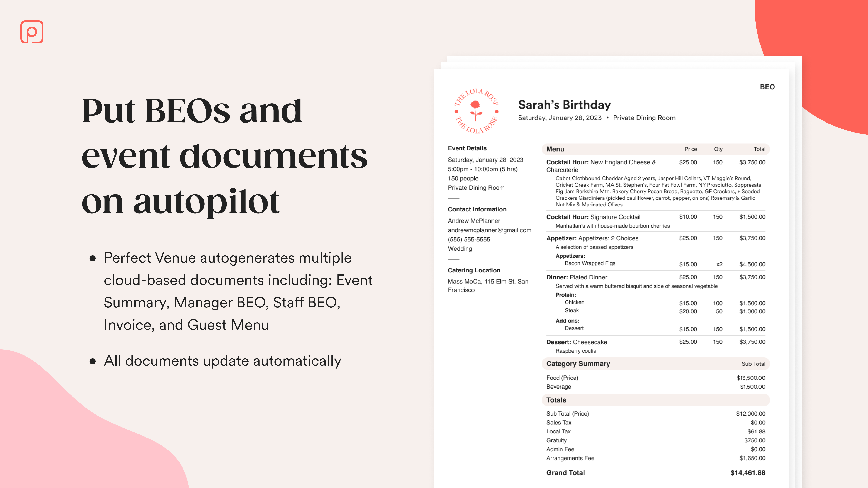
Task: Click the Menu section header
Action: click(555, 149)
